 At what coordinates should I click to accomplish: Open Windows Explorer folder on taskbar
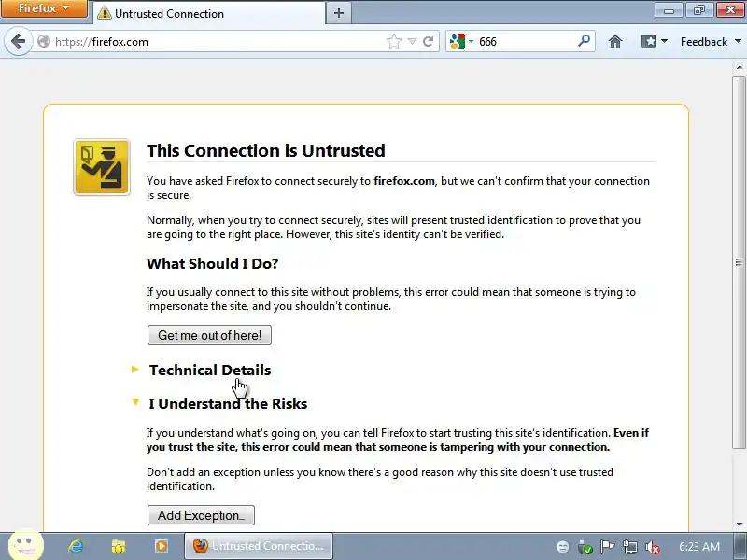[x=119, y=546]
